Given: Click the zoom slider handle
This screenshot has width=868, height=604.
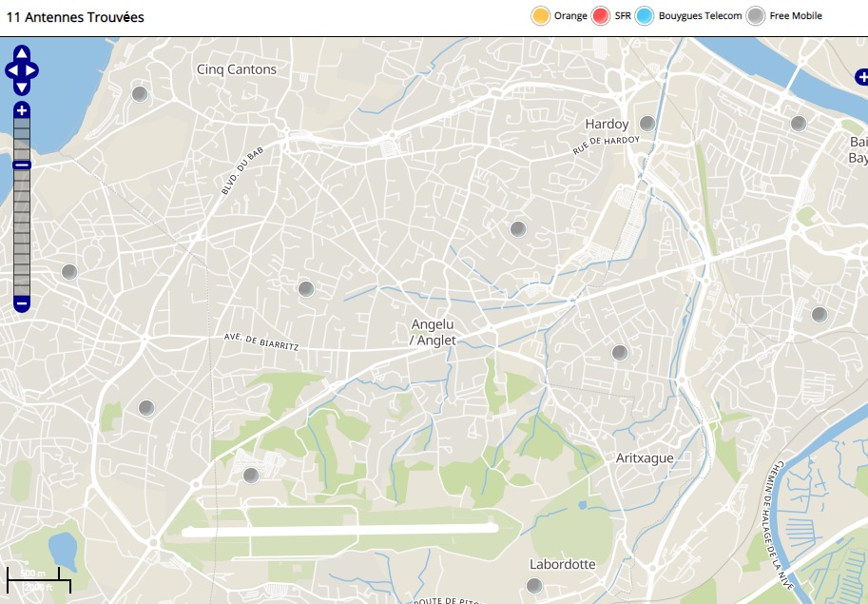Looking at the screenshot, I should coord(22,165).
